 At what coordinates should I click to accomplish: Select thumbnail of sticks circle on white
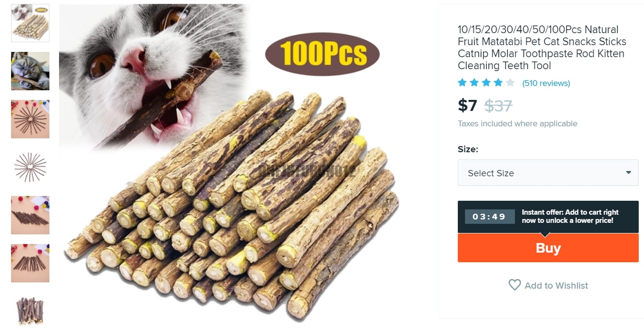click(30, 167)
